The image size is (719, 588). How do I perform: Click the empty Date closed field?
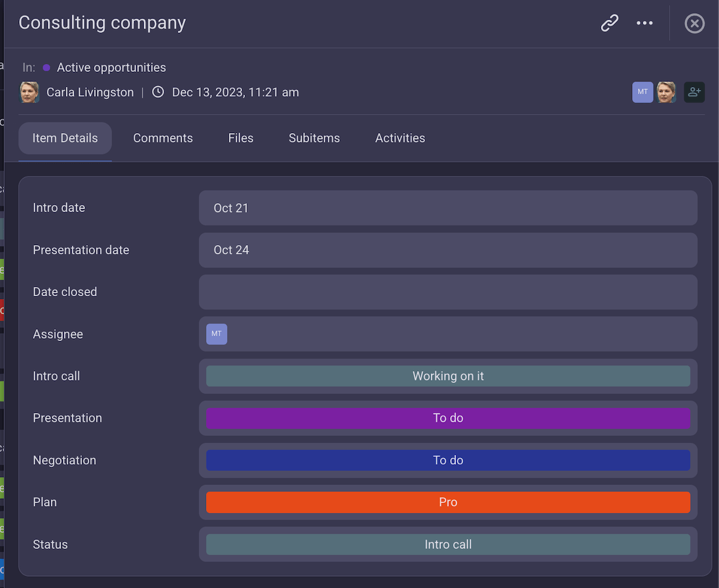tap(448, 292)
